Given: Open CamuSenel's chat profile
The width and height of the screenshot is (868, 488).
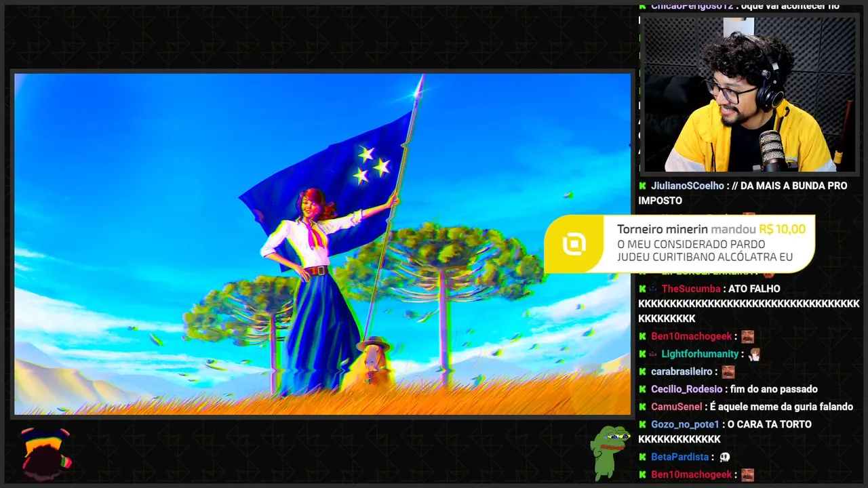Looking at the screenshot, I should click(676, 407).
